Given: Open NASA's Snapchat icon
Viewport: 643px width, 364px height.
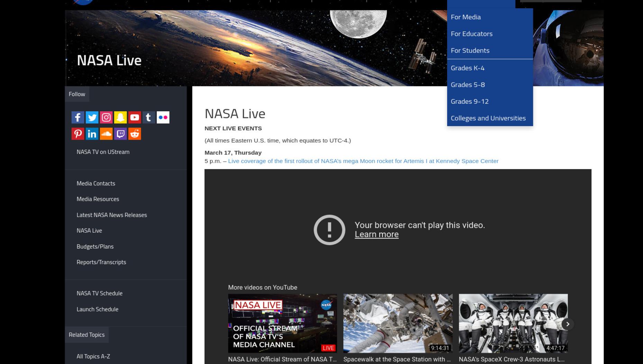Looking at the screenshot, I should pos(120,118).
